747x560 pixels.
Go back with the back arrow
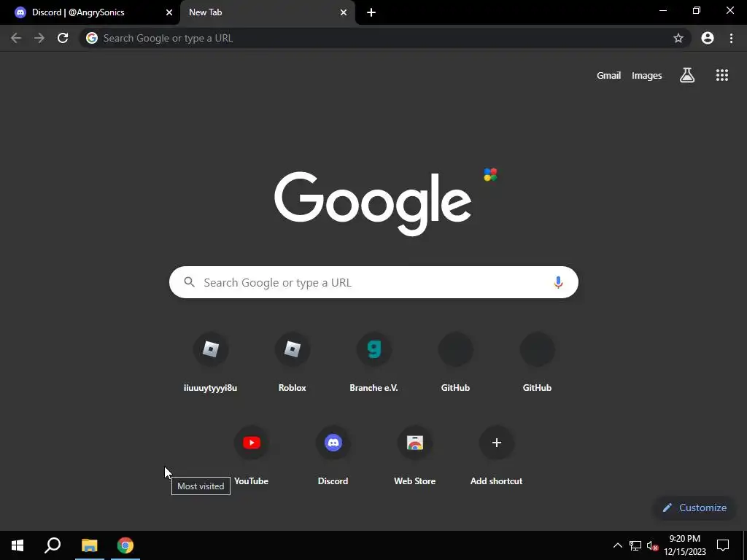tap(16, 38)
